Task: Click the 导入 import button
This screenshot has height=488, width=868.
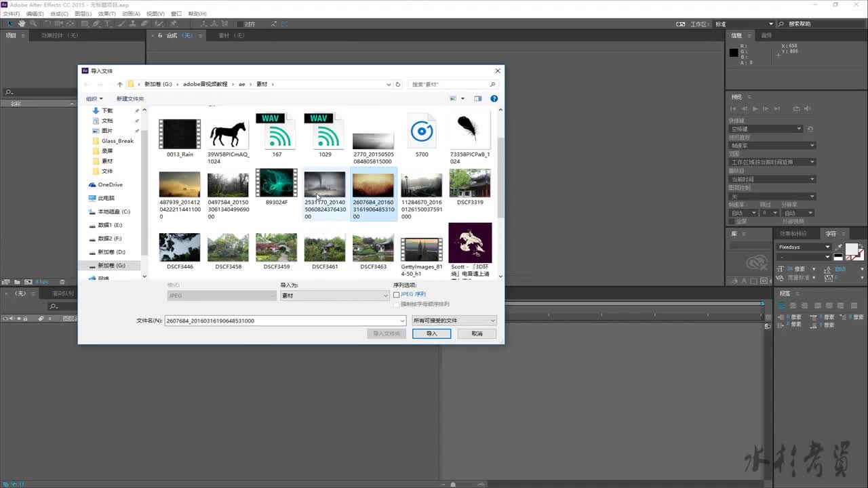Action: tap(431, 333)
